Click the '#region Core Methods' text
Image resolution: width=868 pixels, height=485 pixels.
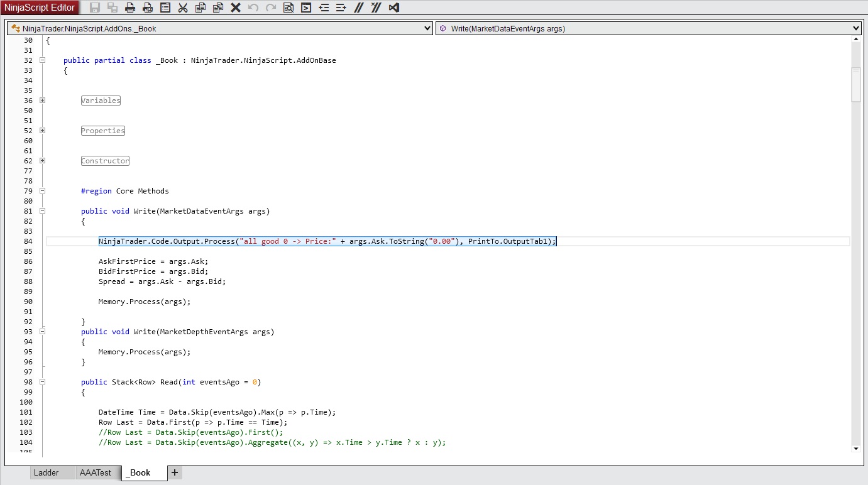tap(125, 191)
